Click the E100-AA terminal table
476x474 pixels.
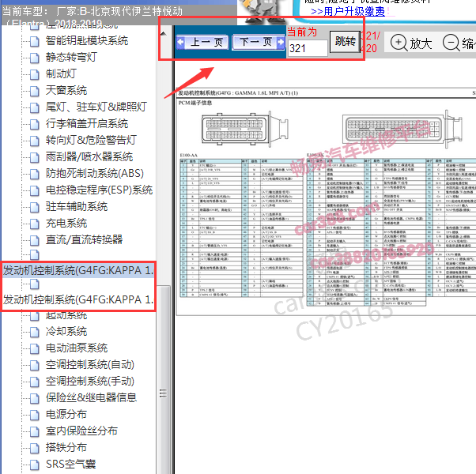241,228
